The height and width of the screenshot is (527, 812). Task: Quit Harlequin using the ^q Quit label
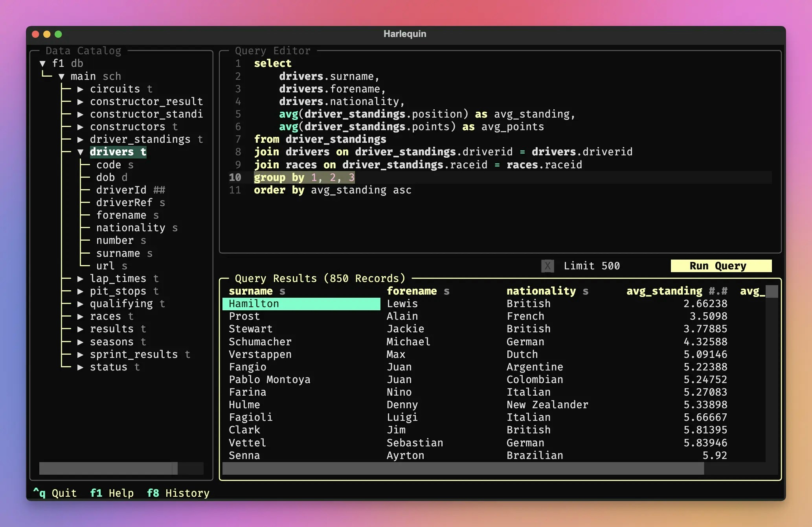[54, 493]
